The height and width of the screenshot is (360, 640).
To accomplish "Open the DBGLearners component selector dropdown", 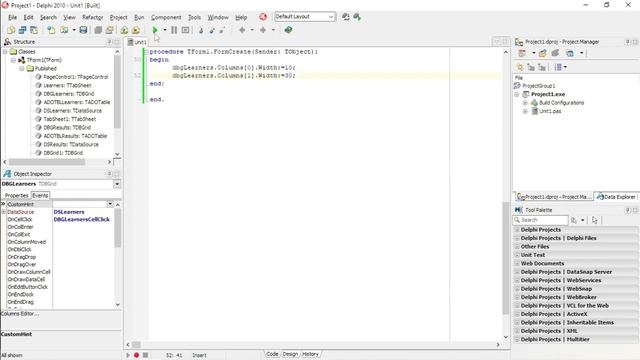I will point(117,184).
